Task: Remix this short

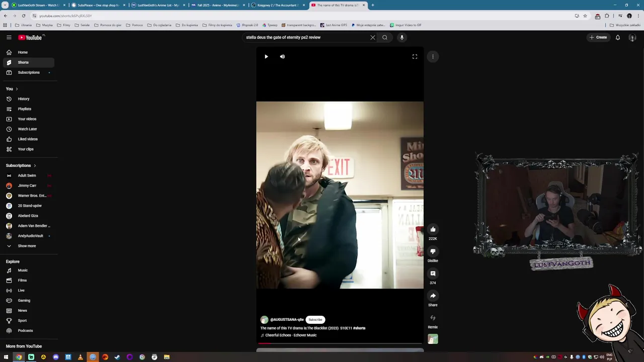Action: (x=433, y=318)
